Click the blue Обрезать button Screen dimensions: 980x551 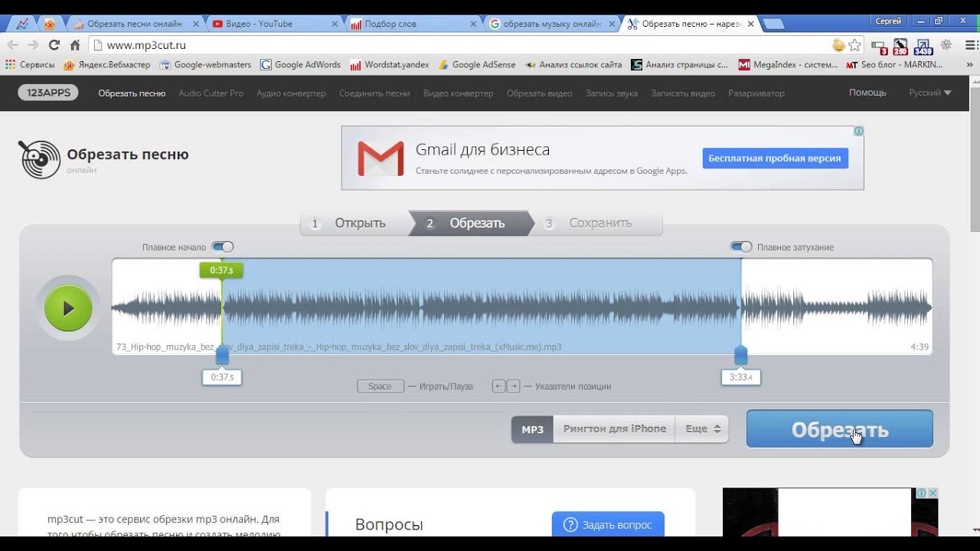pos(839,429)
